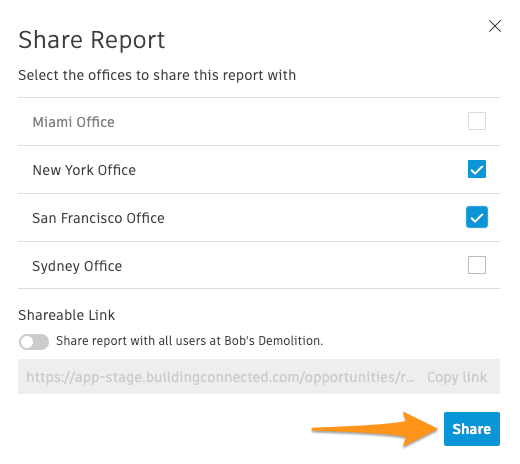The image size is (520, 464).
Task: Check the Sydney Office checkbox
Action: click(x=477, y=265)
